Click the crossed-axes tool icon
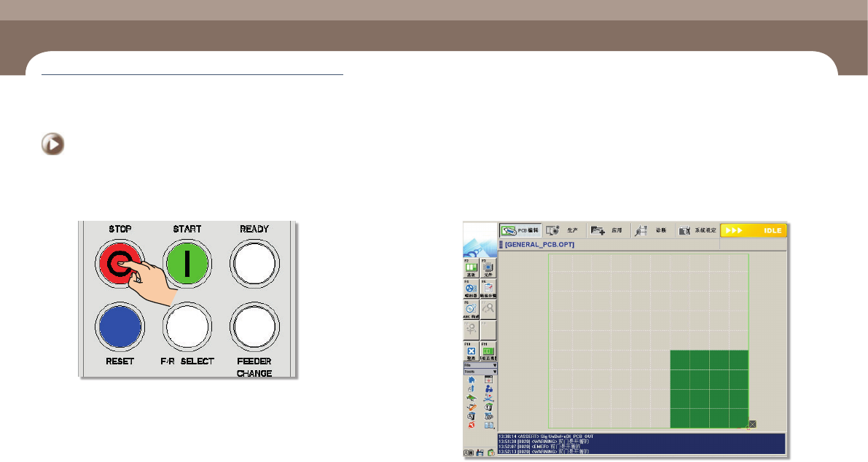The height and width of the screenshot is (462, 868). pos(488,398)
